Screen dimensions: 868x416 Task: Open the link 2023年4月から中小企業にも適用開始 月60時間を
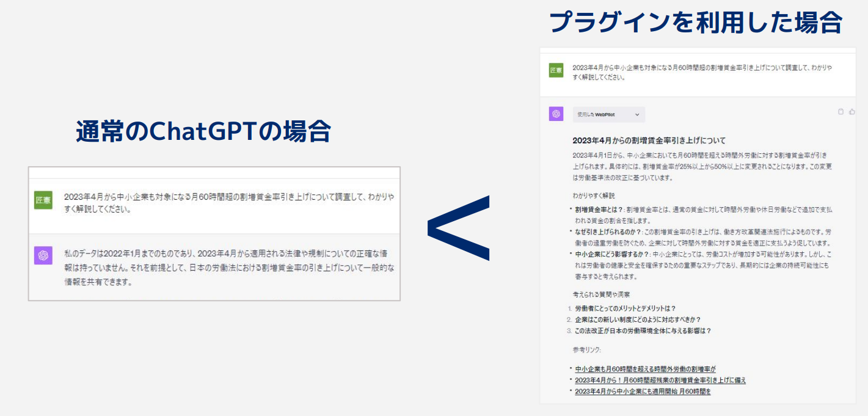tap(643, 391)
